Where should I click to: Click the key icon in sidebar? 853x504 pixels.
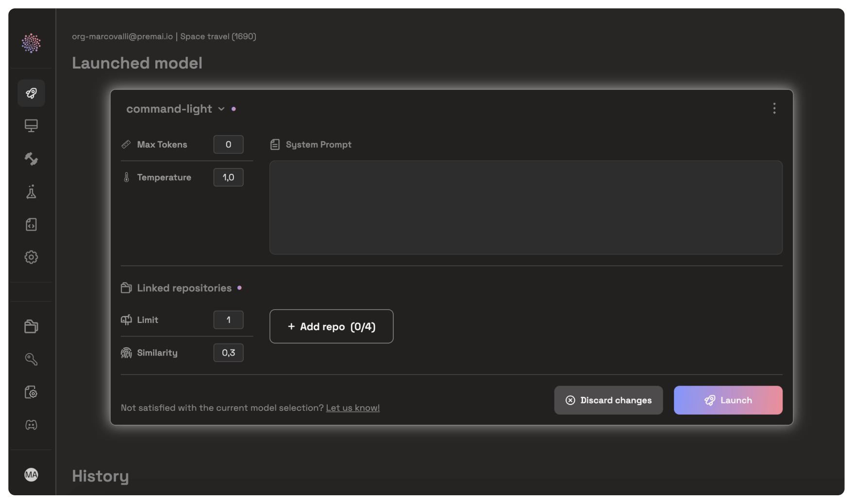(31, 359)
